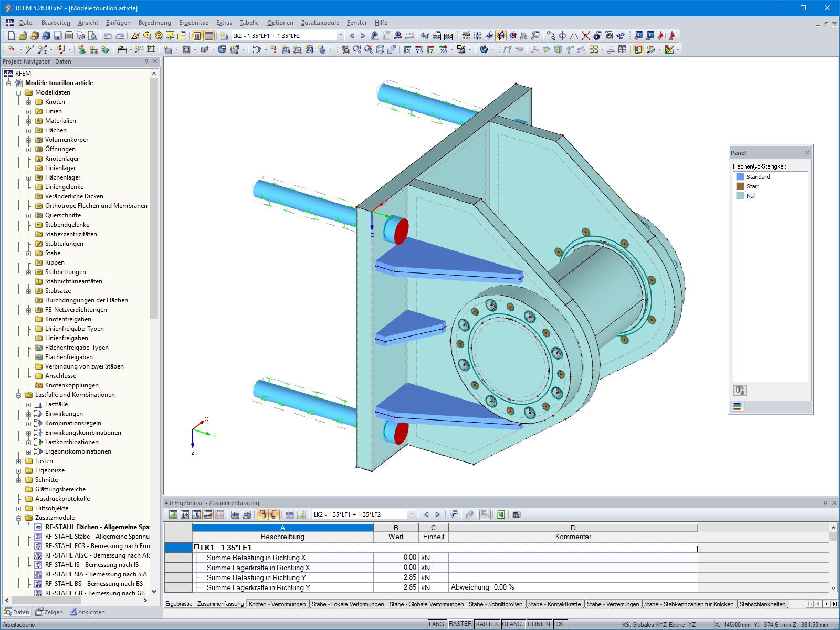Click the calculator icon in the results toolbar
840x630 pixels.
tap(517, 514)
